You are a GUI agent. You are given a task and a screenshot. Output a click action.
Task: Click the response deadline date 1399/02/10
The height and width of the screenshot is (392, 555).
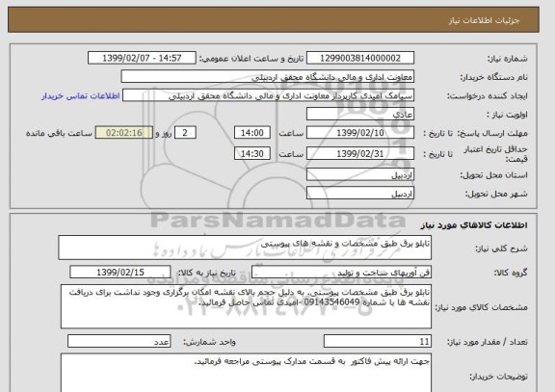(x=360, y=133)
